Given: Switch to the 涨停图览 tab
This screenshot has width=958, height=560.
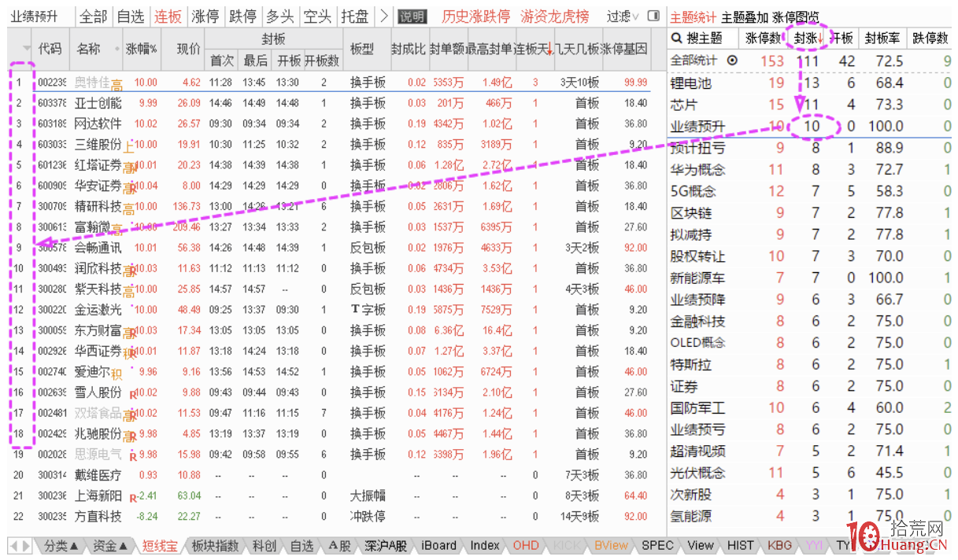Looking at the screenshot, I should point(795,17).
